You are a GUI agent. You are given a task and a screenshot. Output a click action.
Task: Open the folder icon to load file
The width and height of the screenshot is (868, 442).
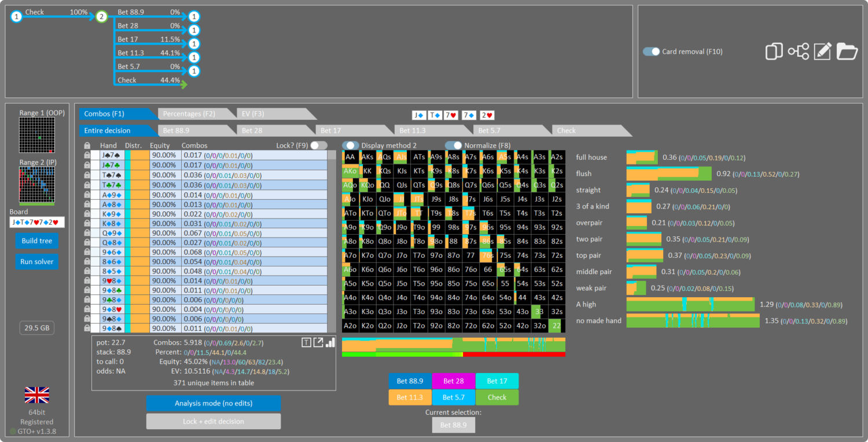pyautogui.click(x=847, y=52)
